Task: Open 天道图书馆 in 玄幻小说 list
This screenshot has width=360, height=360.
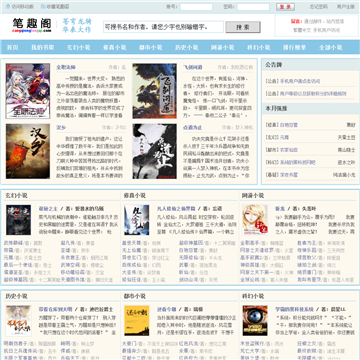Action: (x=72, y=280)
